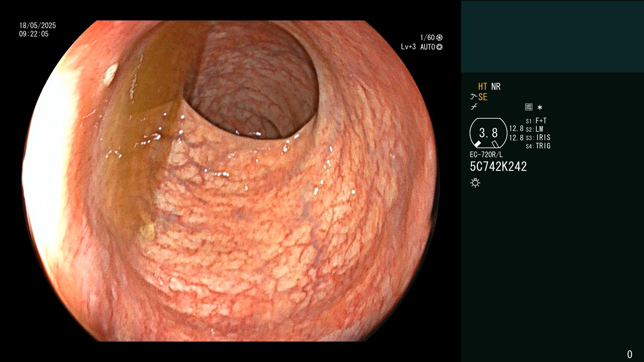Click the structure enhancement curve icon beside SE
This screenshot has width=644, height=362.
pyautogui.click(x=474, y=97)
